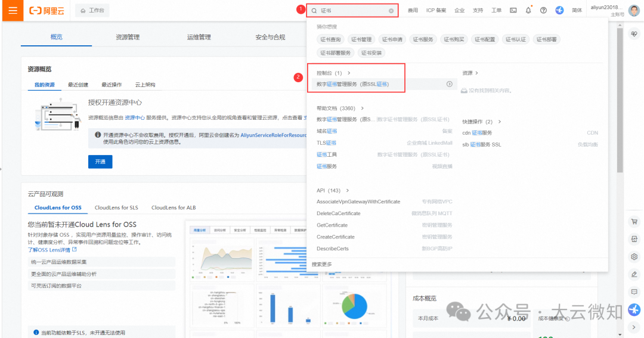
Task: Click the settings gear in right sidebar
Action: click(x=634, y=257)
